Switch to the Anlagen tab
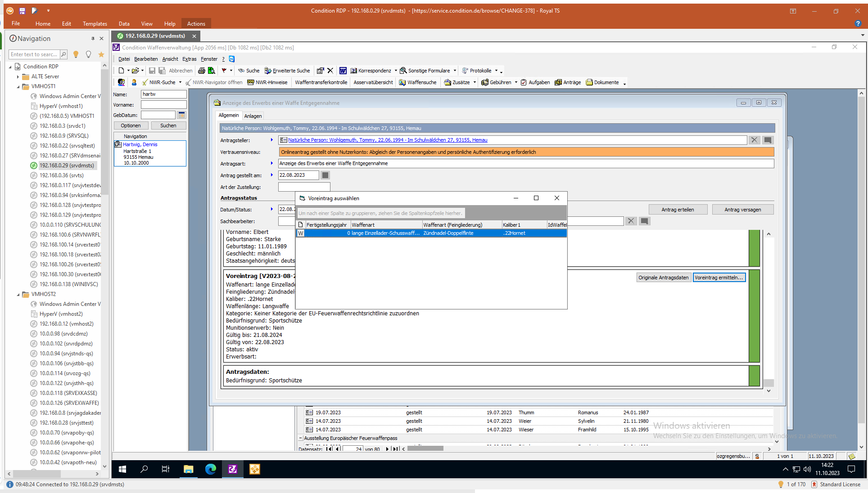Screen dimensions: 868x493 tap(253, 116)
